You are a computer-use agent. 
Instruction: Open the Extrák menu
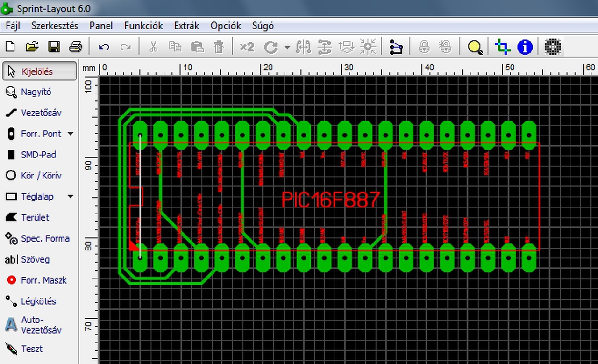tap(186, 26)
